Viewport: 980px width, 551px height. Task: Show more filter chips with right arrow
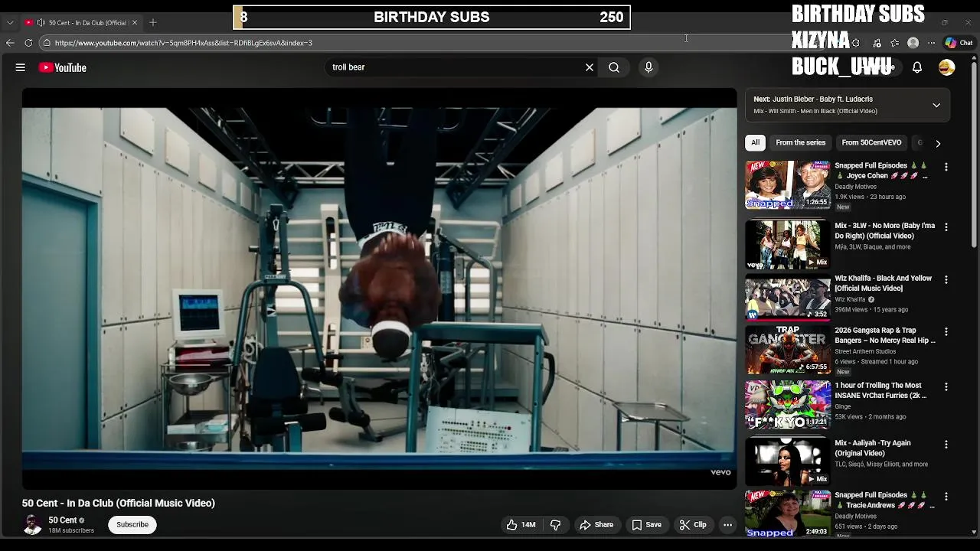point(938,143)
